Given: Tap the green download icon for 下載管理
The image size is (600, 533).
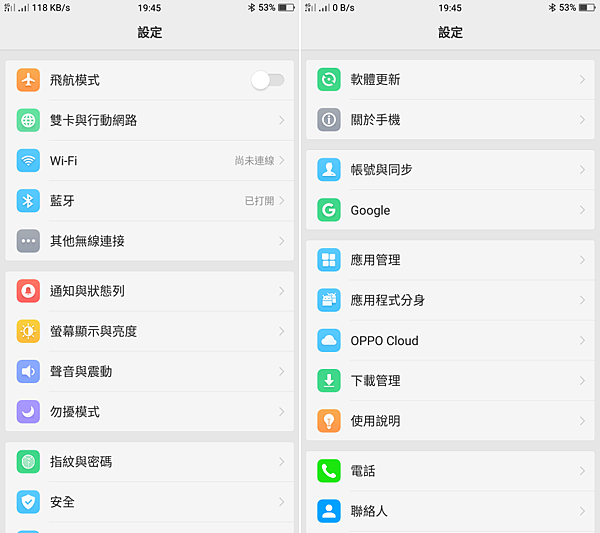Looking at the screenshot, I should (x=329, y=381).
